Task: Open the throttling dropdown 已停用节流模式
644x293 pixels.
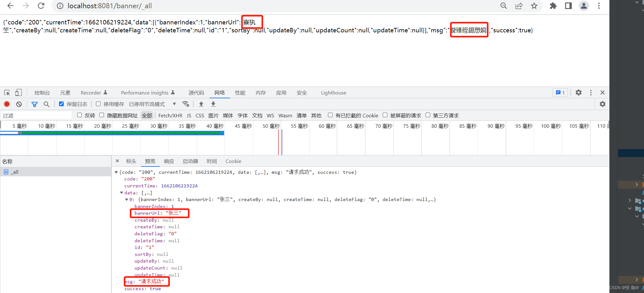Action: click(152, 104)
